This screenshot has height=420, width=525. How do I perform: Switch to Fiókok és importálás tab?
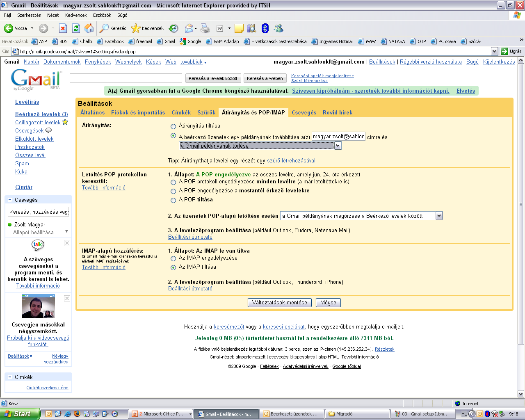(x=138, y=112)
